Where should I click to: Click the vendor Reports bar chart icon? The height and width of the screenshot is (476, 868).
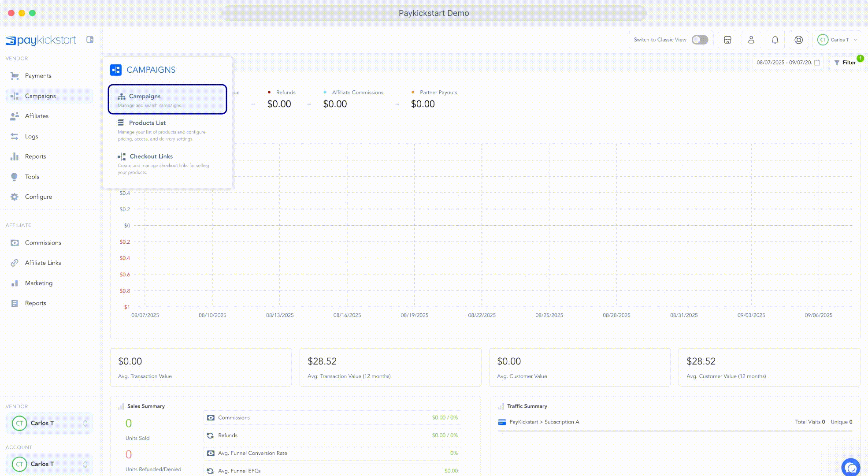click(x=15, y=156)
